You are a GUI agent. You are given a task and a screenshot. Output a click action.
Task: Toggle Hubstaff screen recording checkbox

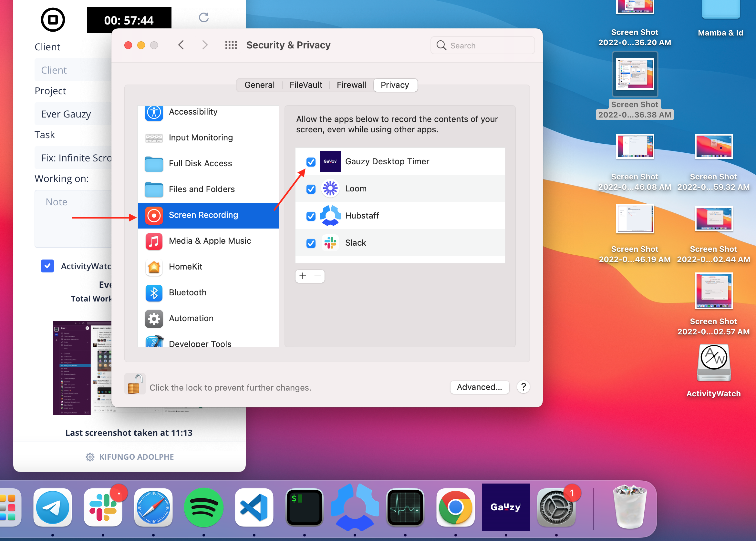(311, 216)
